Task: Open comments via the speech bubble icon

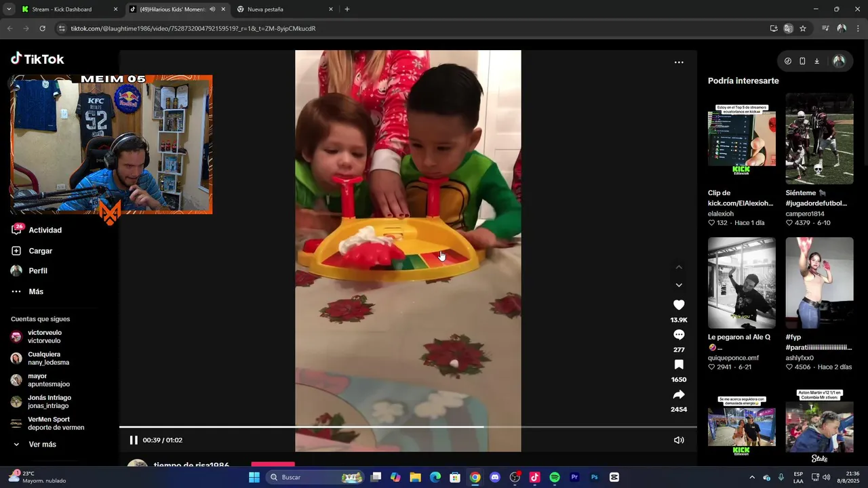Action: [679, 335]
